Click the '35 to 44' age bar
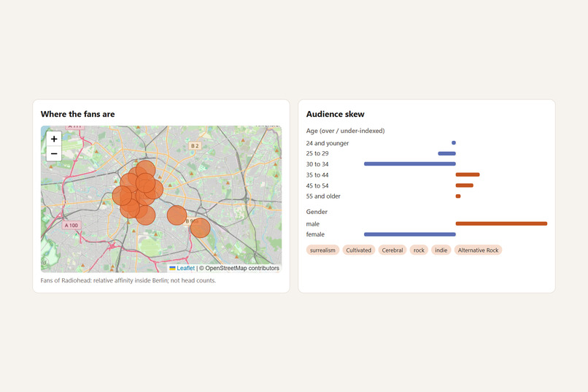The height and width of the screenshot is (392, 588). click(x=468, y=174)
